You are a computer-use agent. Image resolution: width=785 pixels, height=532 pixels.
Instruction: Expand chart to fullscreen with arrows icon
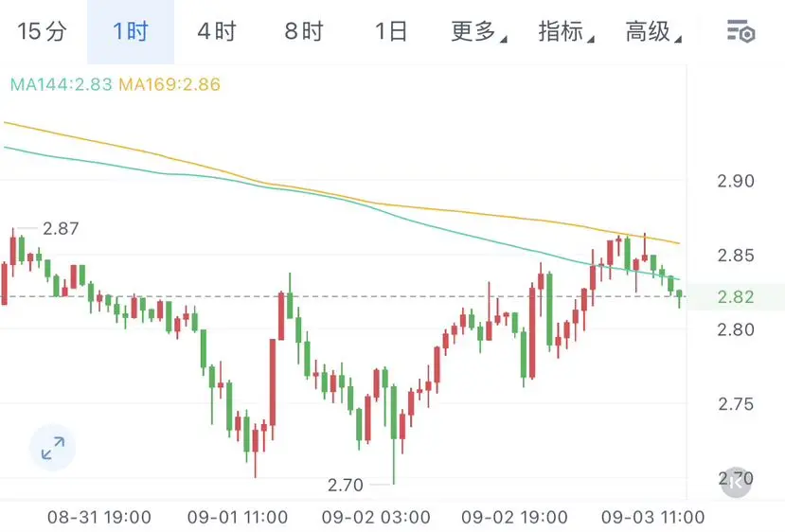coord(53,448)
